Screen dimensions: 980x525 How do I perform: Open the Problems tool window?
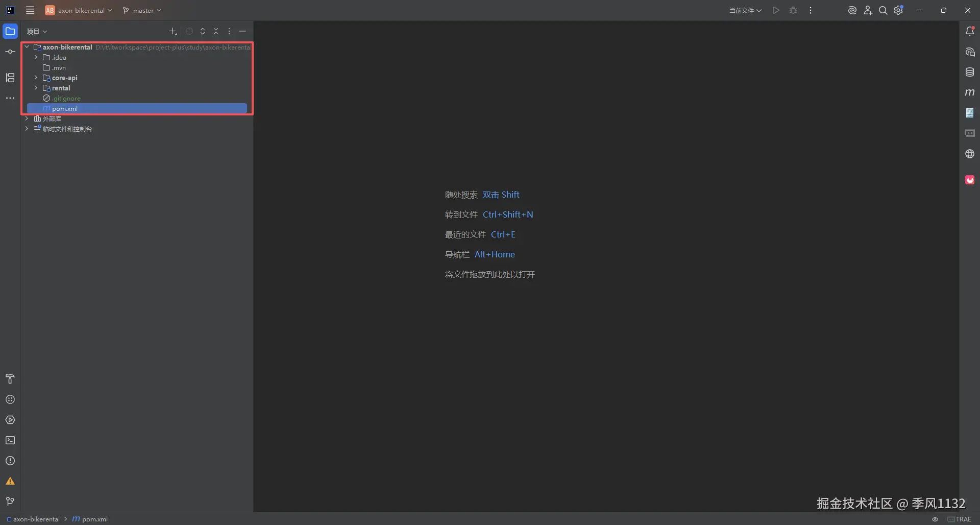[x=10, y=461]
